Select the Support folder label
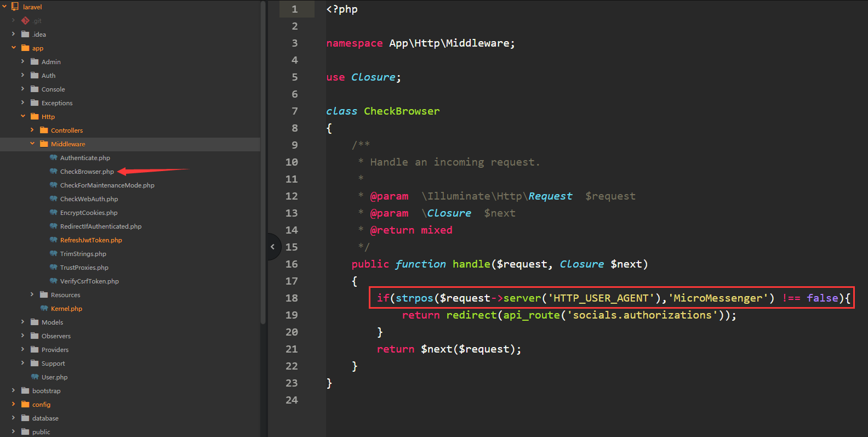The height and width of the screenshot is (437, 868). 53,364
